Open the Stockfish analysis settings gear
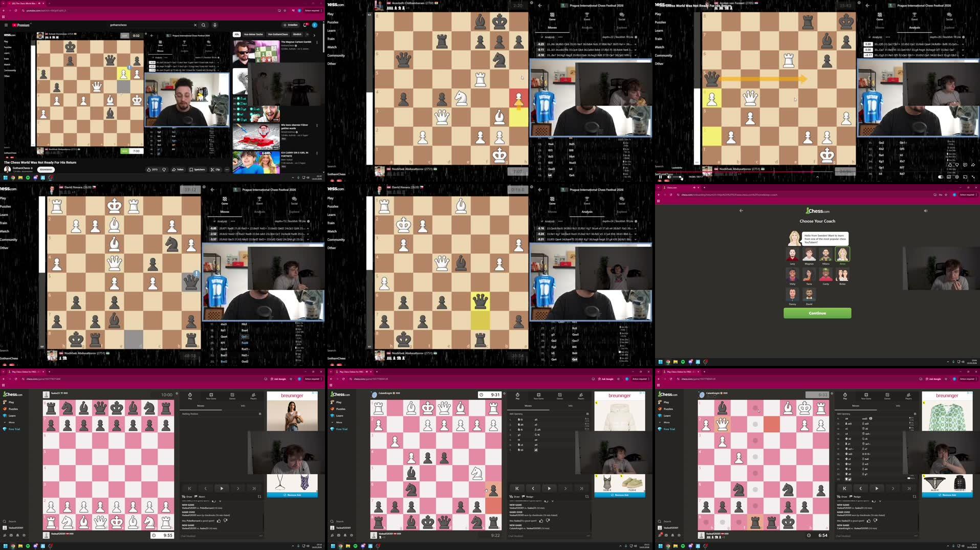980x550 pixels. 636,37
